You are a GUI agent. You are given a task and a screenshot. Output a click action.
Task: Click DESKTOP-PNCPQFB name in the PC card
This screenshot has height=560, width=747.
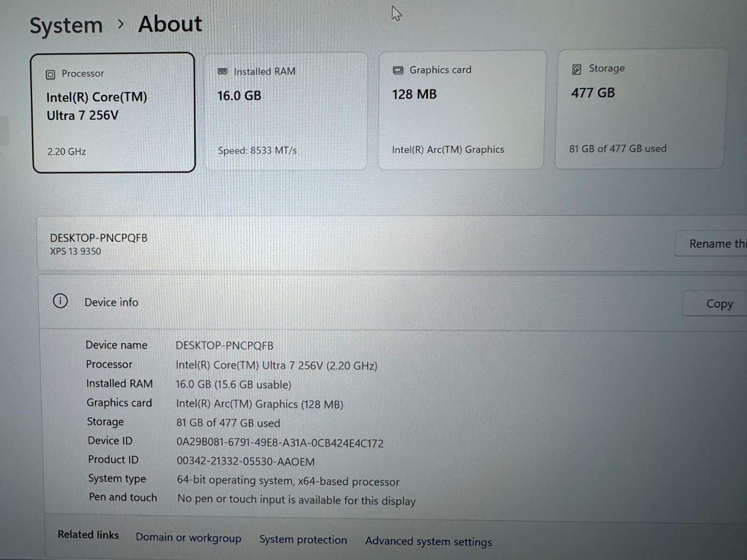pos(99,238)
